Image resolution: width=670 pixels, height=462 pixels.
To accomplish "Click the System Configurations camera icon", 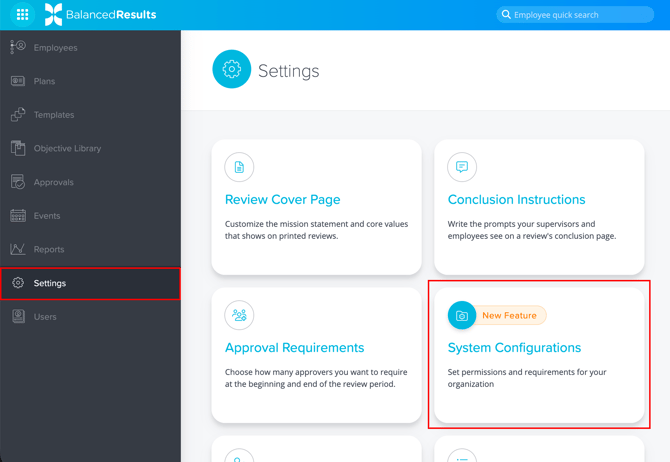I will [462, 315].
